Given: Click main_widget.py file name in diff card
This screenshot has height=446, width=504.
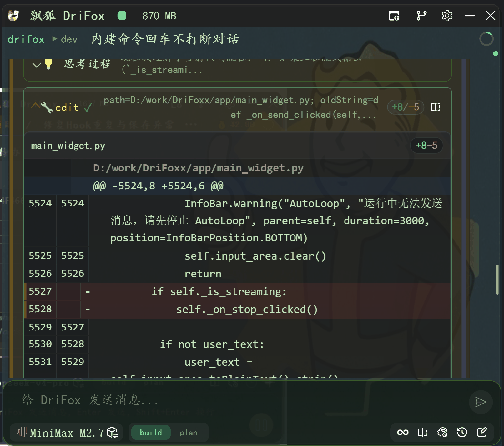Looking at the screenshot, I should click(x=68, y=146).
